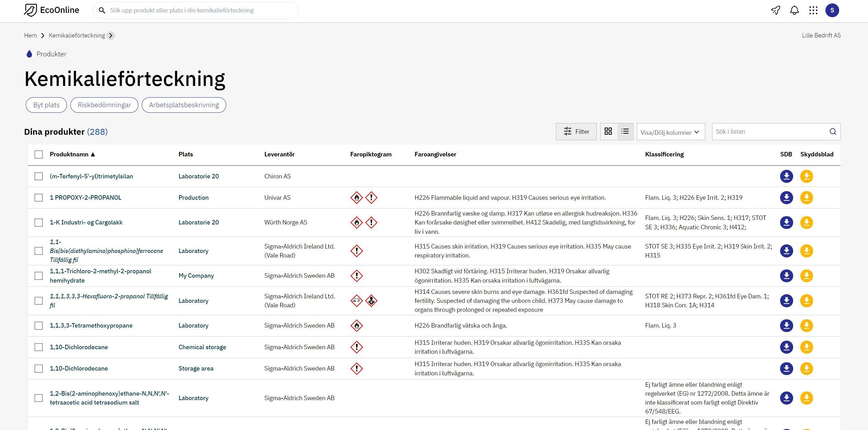
Task: Switch to grid card view
Action: tap(608, 131)
